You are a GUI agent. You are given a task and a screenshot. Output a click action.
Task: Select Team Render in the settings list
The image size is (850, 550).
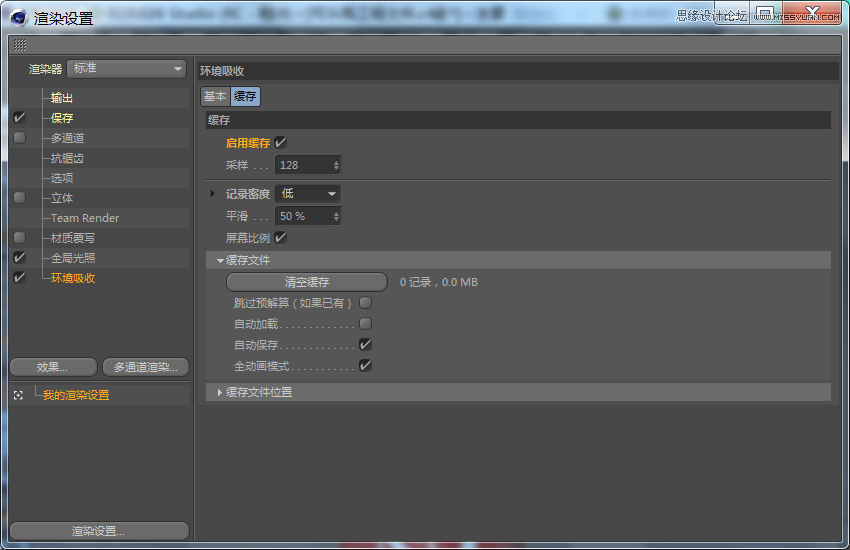[x=85, y=218]
